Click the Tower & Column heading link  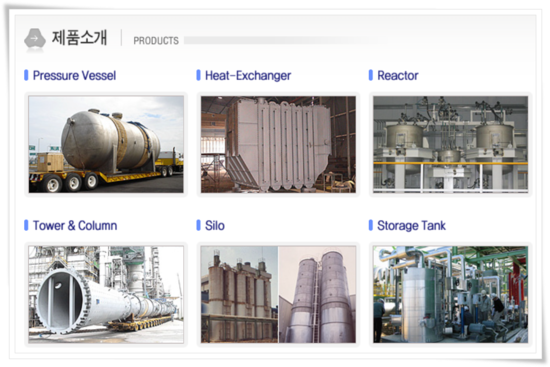point(75,226)
